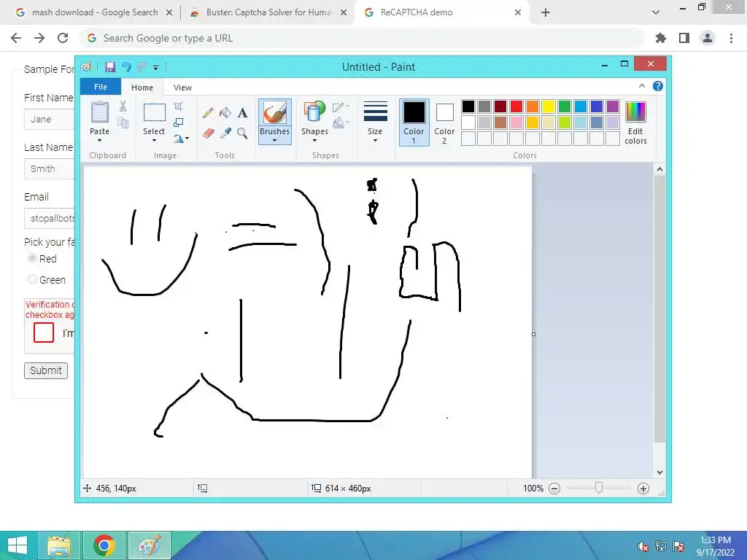Open the Size dropdown
The width and height of the screenshot is (747, 560).
(376, 122)
